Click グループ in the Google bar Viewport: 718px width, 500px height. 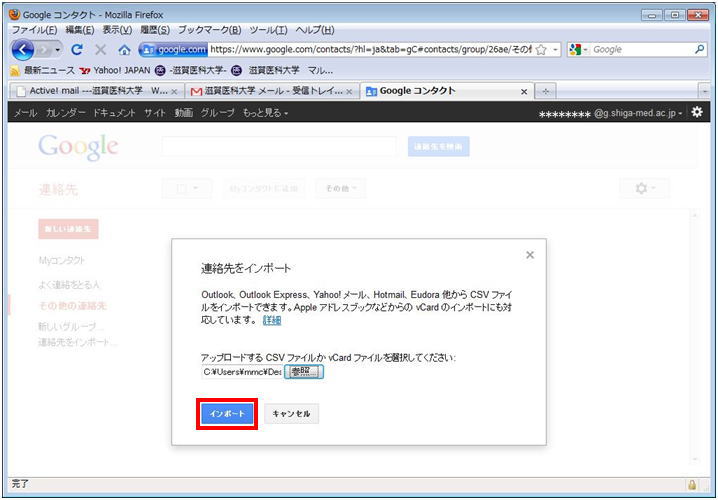coord(218,113)
